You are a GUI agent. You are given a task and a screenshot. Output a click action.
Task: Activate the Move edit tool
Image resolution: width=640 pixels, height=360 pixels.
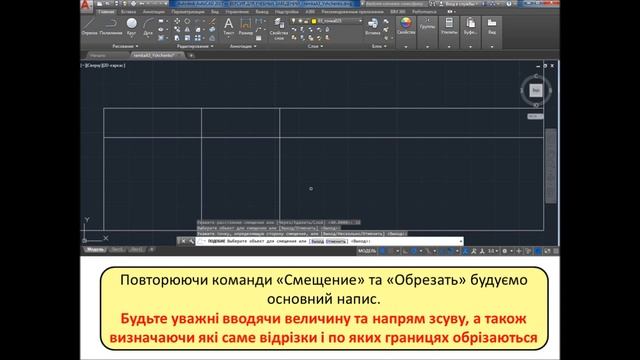point(177,21)
